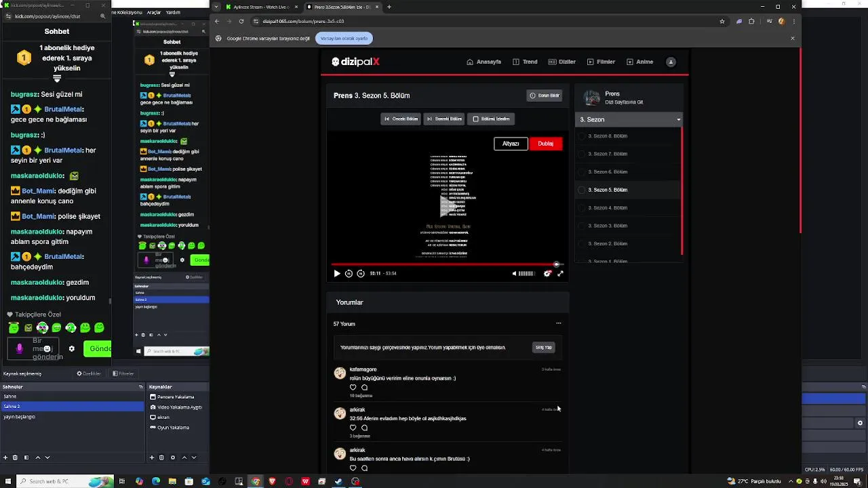Open Anime in dizipal navigation
868x488 pixels.
coord(640,62)
